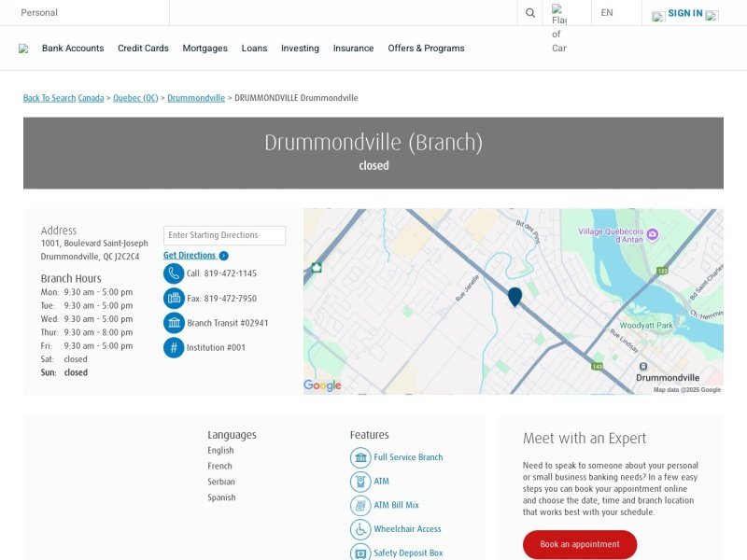Click the Call: 819-472-1145 number
Image resolution: width=747 pixels, height=560 pixels.
pyautogui.click(x=221, y=273)
